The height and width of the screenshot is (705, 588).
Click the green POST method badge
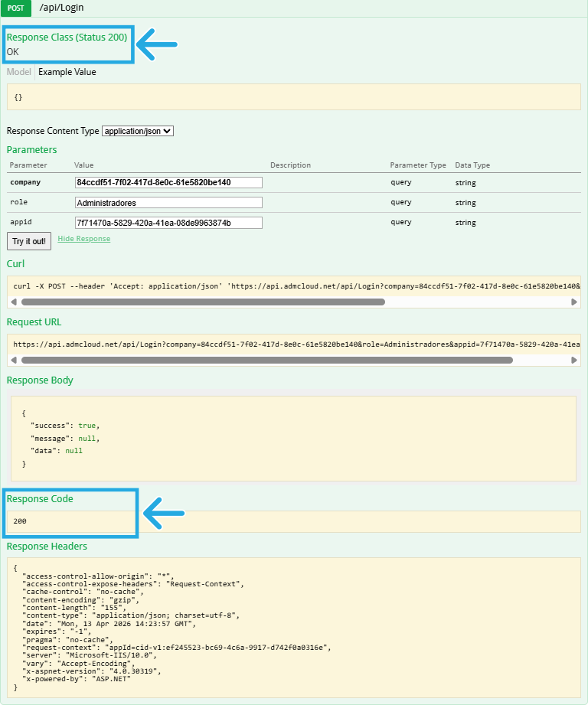[x=15, y=8]
